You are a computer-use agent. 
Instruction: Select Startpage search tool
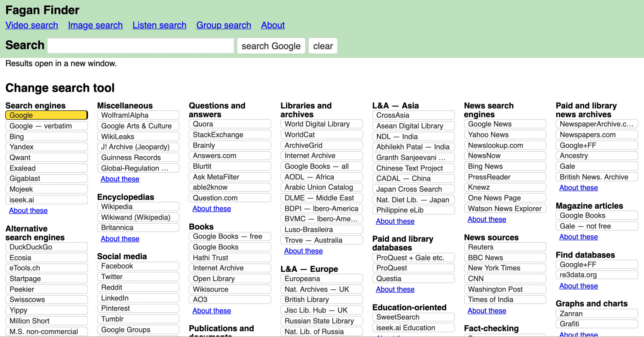[x=47, y=279]
